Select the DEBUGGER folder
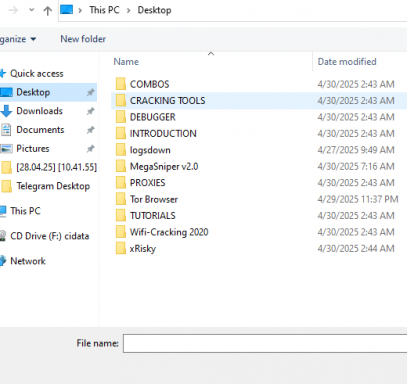The height and width of the screenshot is (384, 407). point(152,117)
